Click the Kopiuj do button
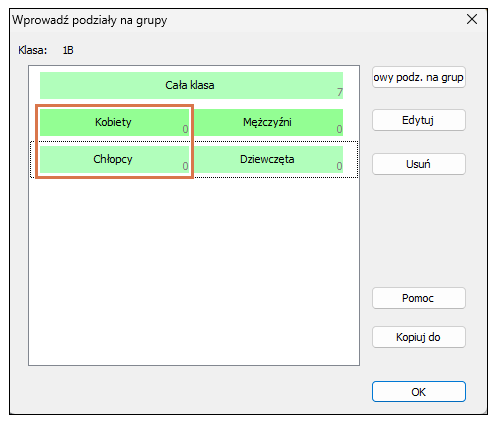The image size is (495, 423). (x=419, y=337)
